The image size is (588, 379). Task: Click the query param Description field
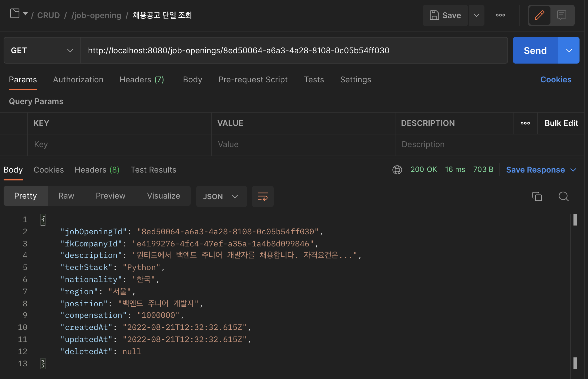(490, 144)
